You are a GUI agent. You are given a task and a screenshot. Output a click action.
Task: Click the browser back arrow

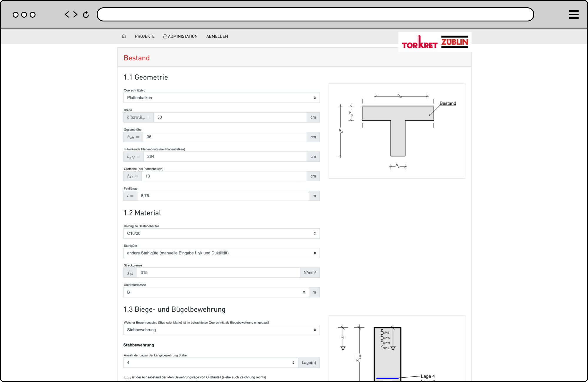pos(67,14)
